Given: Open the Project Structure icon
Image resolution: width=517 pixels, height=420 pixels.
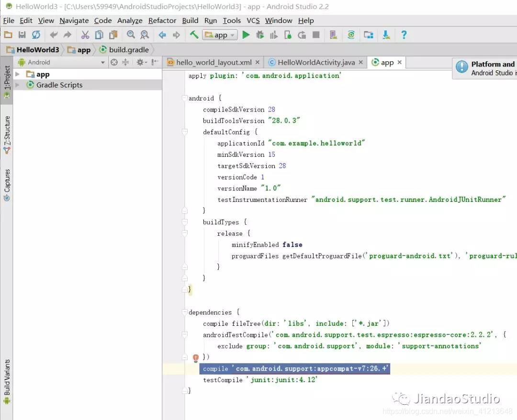Looking at the screenshot, I should tap(368, 34).
